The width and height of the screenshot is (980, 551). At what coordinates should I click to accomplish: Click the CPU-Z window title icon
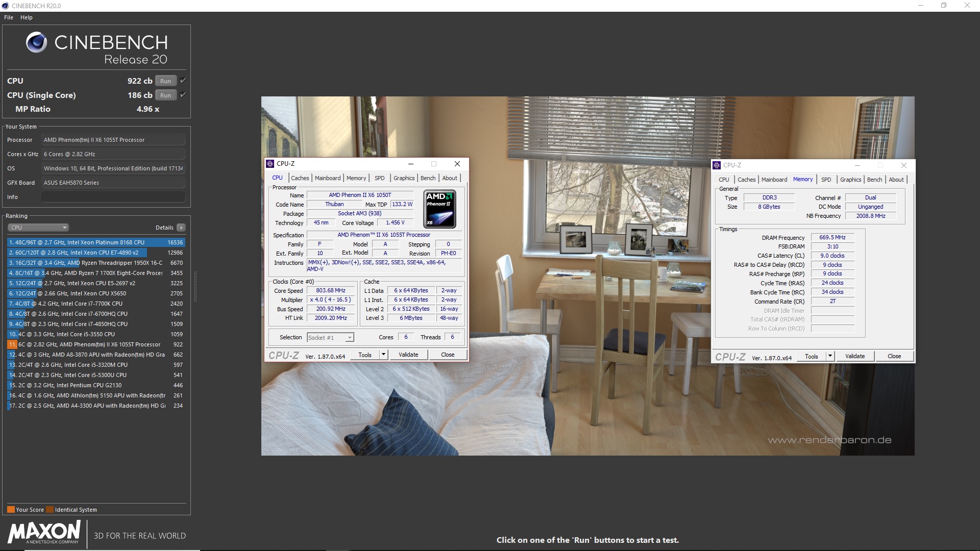click(270, 164)
